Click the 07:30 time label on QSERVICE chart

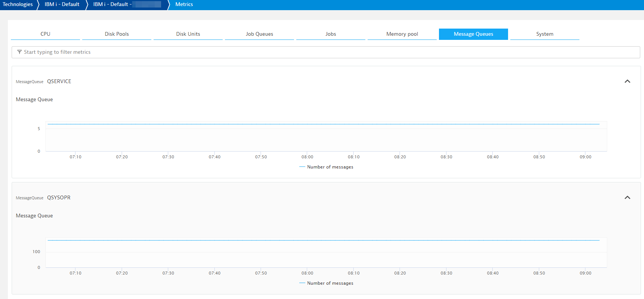pos(168,157)
